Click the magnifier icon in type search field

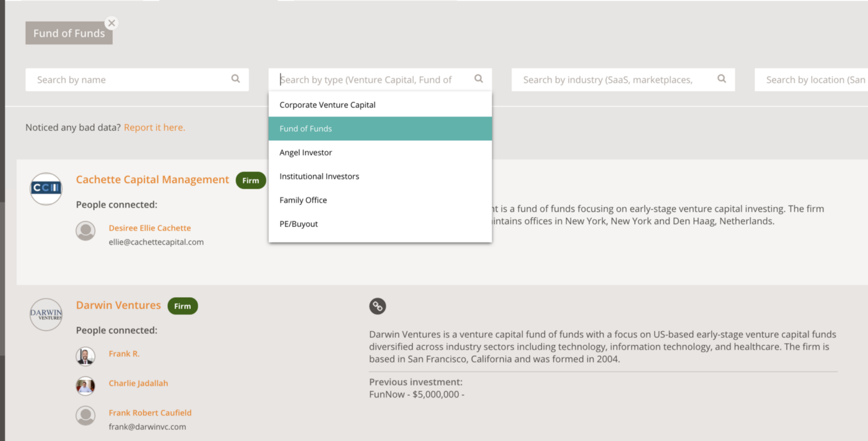[x=479, y=79]
